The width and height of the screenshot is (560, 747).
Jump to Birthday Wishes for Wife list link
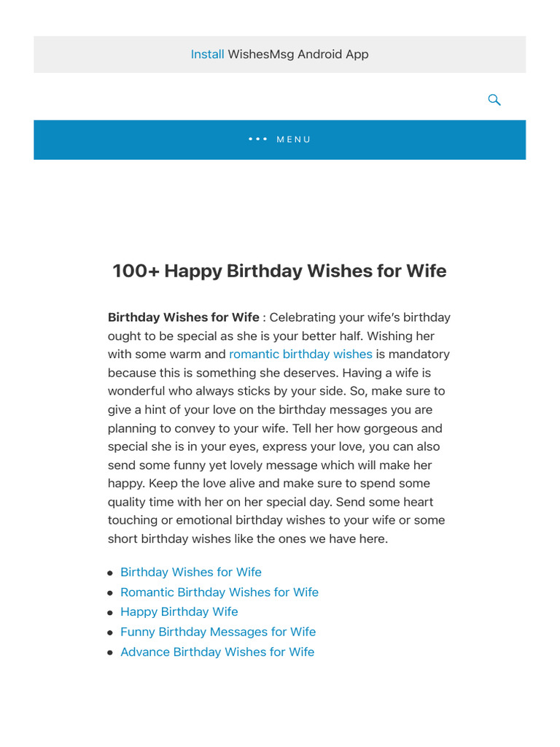191,572
